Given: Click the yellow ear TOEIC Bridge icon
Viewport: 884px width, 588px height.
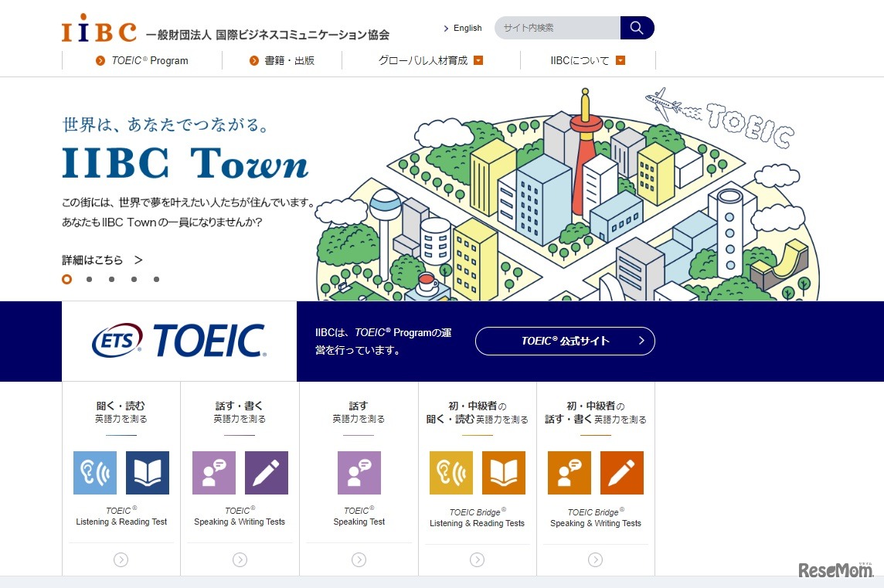Looking at the screenshot, I should [451, 473].
